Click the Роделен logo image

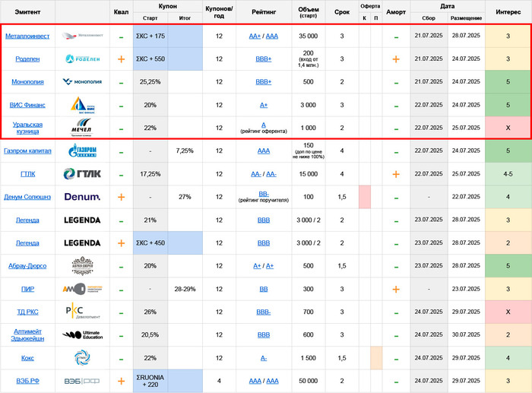(82, 59)
